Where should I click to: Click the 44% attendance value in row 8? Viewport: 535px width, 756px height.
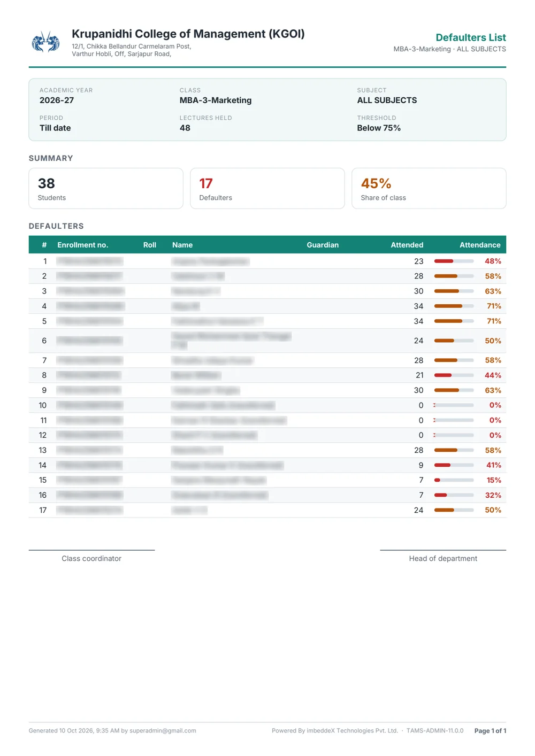(493, 375)
